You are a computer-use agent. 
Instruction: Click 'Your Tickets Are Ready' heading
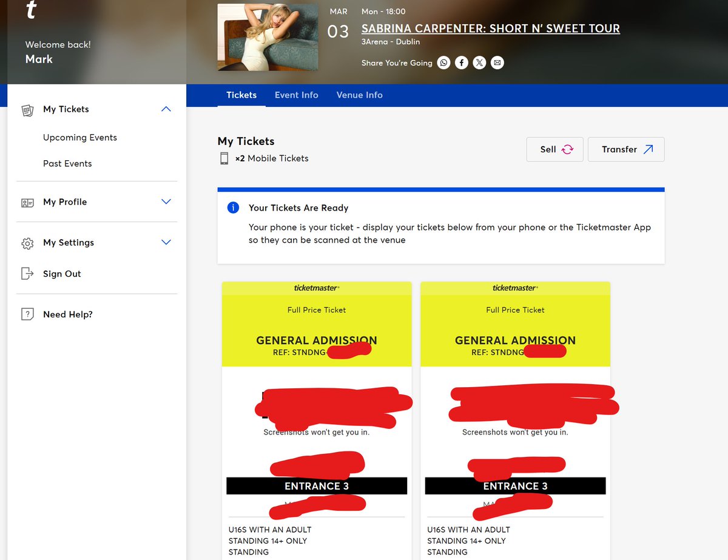pos(298,208)
